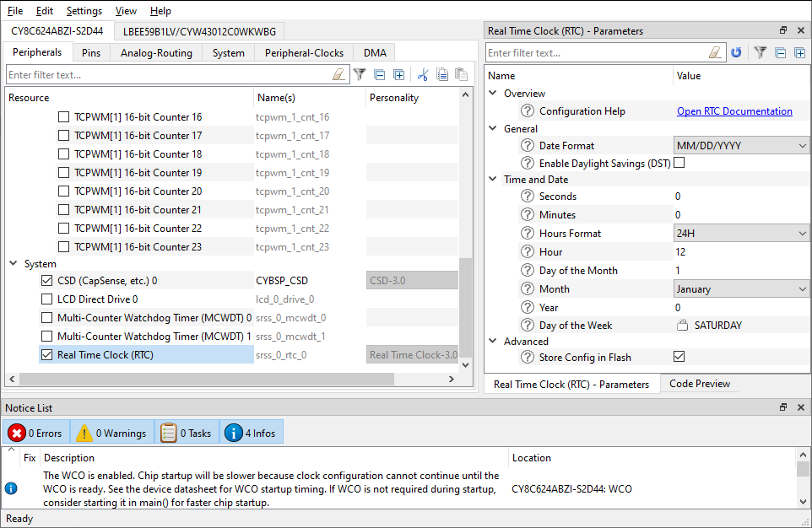The image size is (812, 528).
Task: Enable TCPWM[1] 16-bit Counter 16
Action: tap(63, 117)
